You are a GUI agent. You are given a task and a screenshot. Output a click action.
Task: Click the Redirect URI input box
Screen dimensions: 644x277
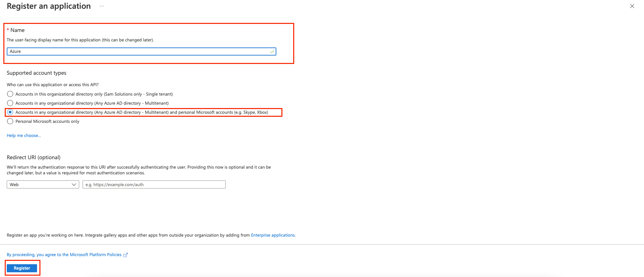point(154,184)
